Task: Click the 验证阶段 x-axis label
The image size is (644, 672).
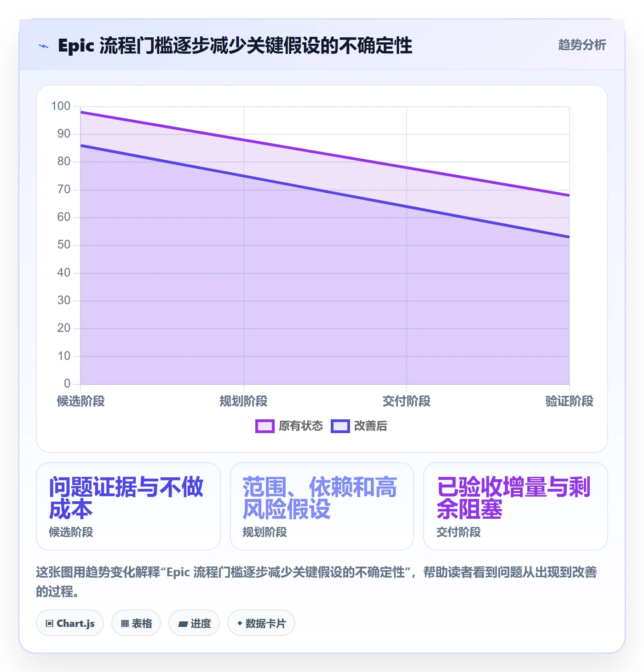Action: pyautogui.click(x=569, y=401)
